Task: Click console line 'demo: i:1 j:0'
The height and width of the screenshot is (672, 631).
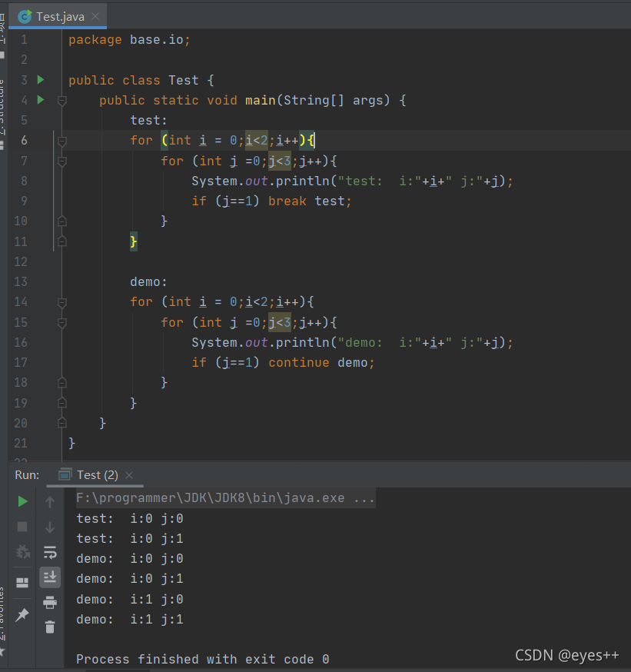Action: [130, 599]
